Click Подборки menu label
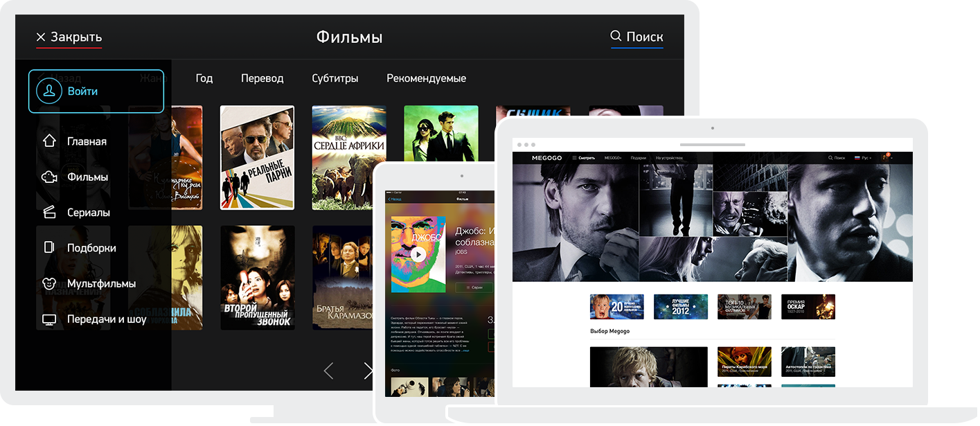This screenshot has height=426, width=980. (x=91, y=248)
